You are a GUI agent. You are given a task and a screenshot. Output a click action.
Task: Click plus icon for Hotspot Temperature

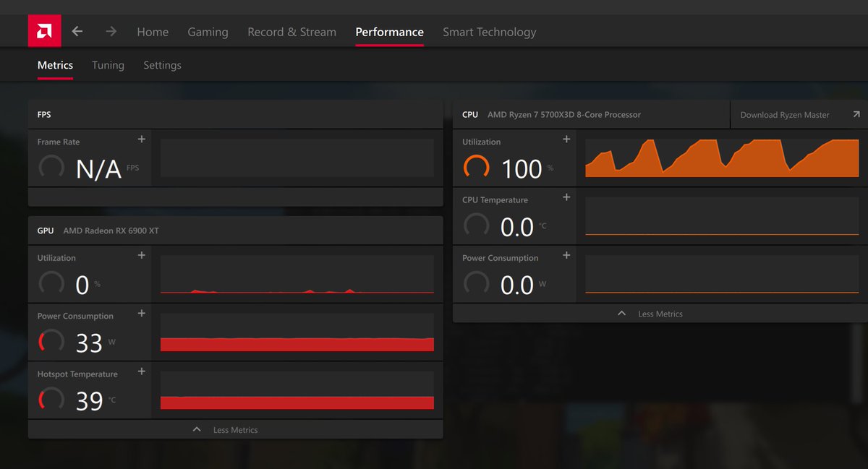pos(142,371)
